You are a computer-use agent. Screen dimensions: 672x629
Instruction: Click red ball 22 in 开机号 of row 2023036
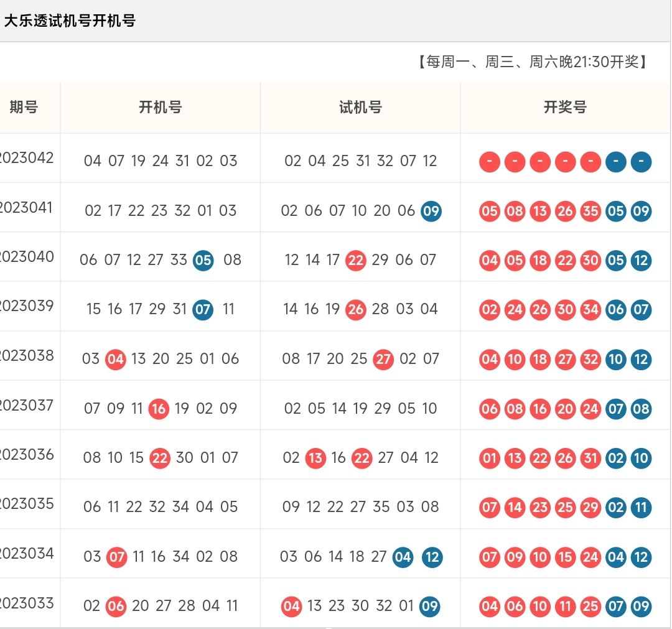coord(160,458)
